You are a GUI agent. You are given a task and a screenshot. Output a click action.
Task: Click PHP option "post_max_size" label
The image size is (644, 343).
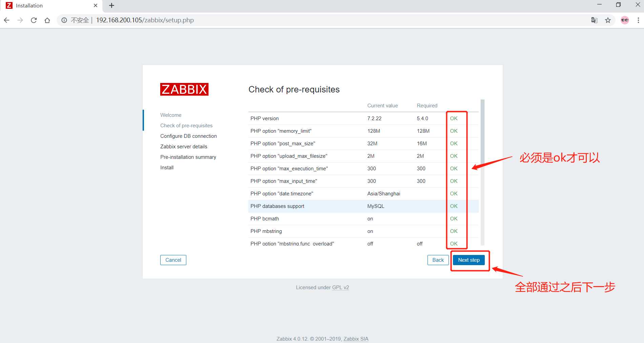pyautogui.click(x=283, y=144)
